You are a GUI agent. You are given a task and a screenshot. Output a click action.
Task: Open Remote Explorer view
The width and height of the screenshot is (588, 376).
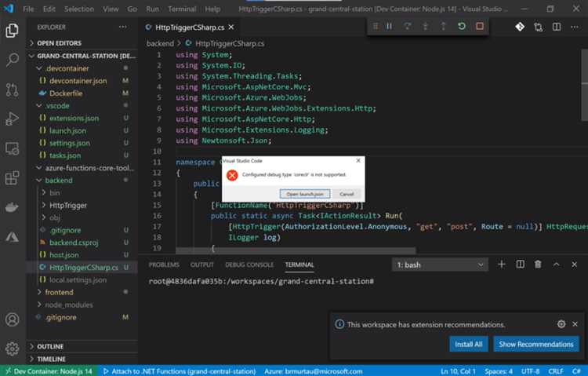click(12, 148)
